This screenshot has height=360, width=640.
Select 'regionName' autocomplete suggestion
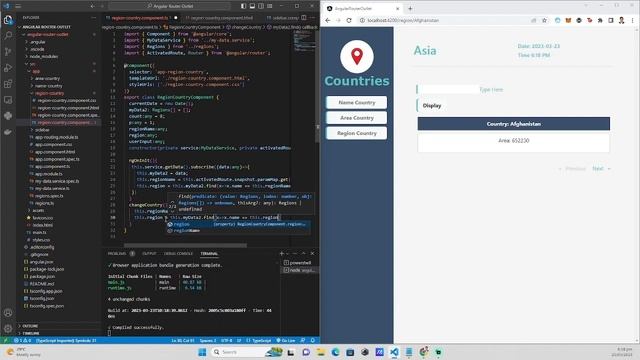click(x=238, y=231)
